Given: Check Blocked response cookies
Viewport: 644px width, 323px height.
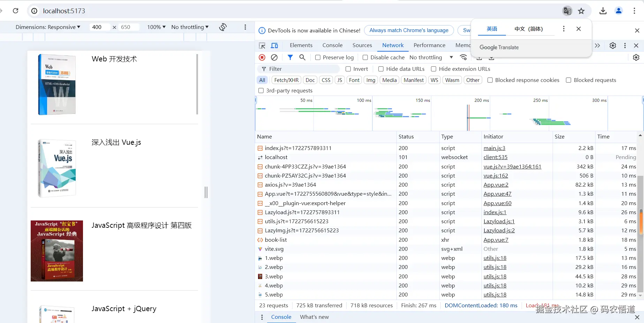Looking at the screenshot, I should (x=490, y=80).
